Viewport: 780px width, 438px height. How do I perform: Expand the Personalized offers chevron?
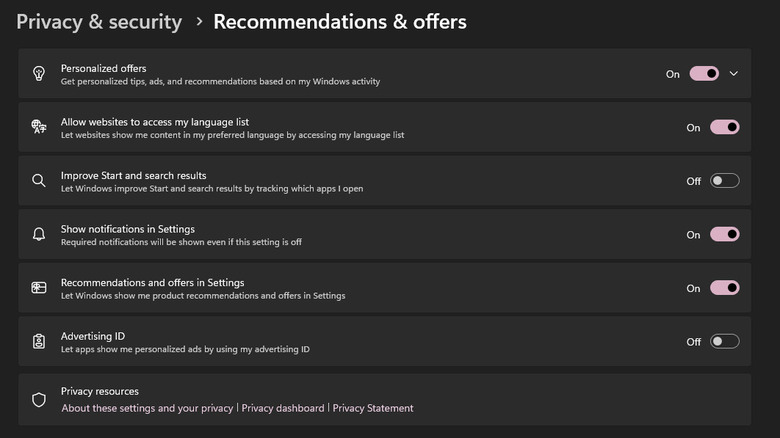pos(734,74)
